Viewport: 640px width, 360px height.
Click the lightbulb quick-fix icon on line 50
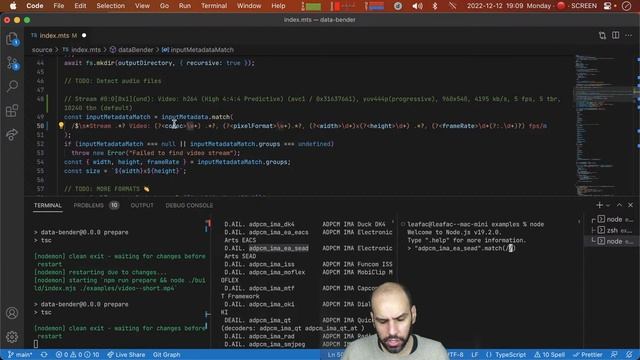[61, 126]
